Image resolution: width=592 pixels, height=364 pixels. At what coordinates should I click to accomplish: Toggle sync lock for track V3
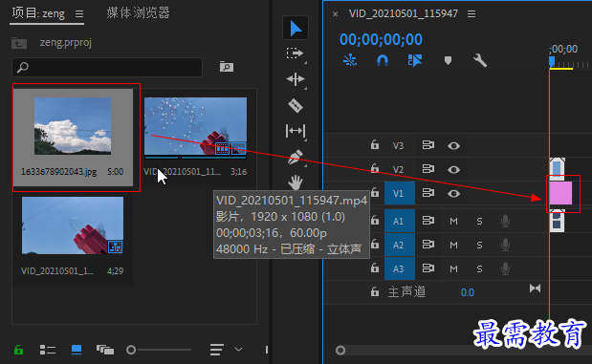428,145
